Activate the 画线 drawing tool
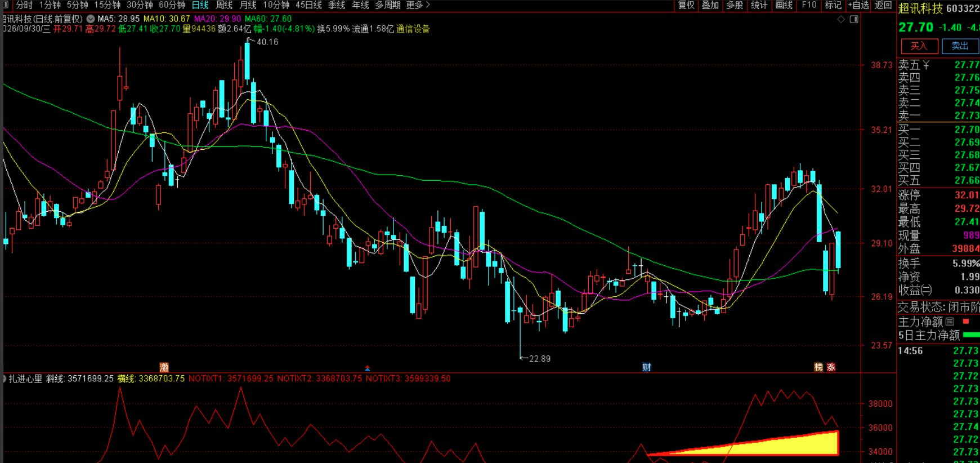980x463 pixels. (x=784, y=5)
